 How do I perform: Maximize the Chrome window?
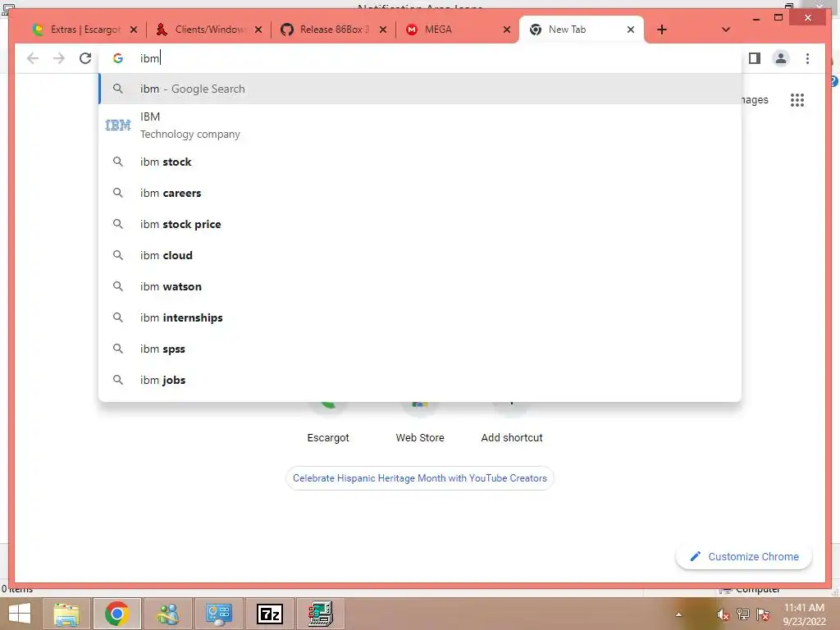point(778,18)
